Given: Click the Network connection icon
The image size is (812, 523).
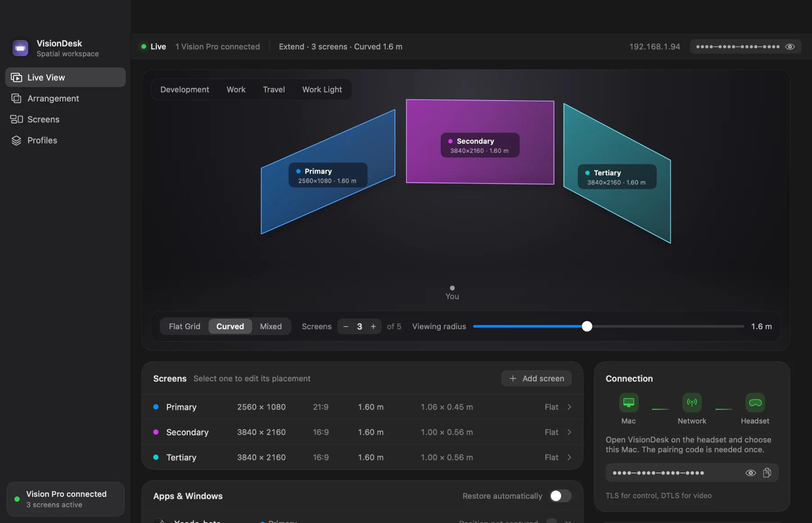Looking at the screenshot, I should pos(692,403).
